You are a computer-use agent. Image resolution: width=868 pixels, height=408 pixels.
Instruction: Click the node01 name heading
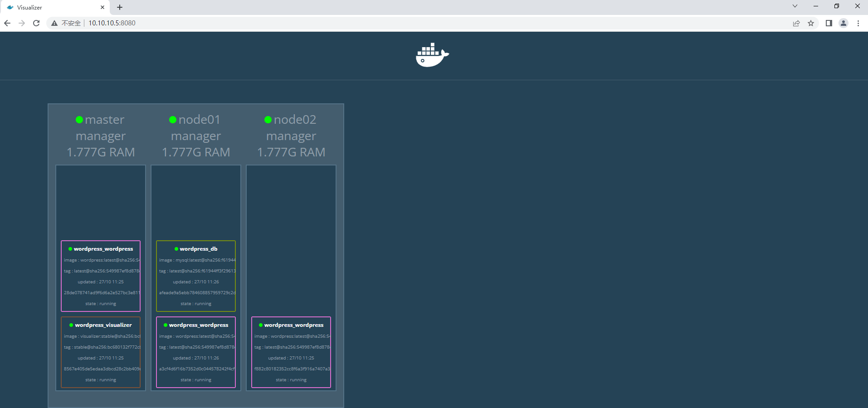tap(200, 120)
